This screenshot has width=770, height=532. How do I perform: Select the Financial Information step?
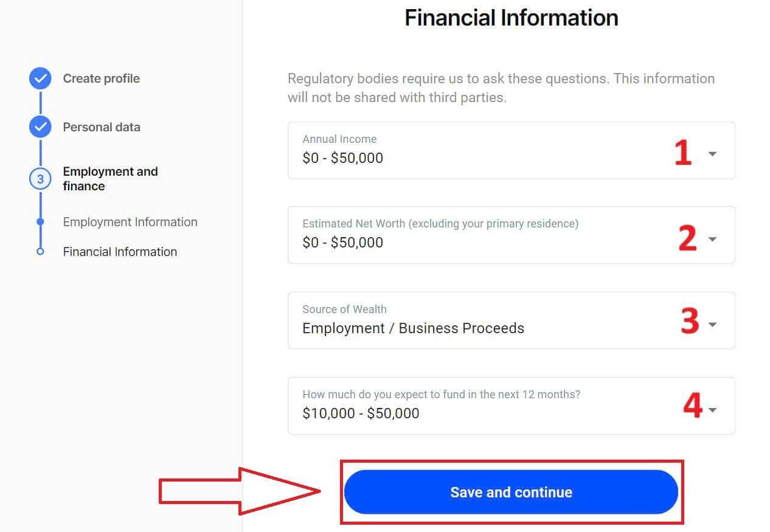pyautogui.click(x=119, y=251)
